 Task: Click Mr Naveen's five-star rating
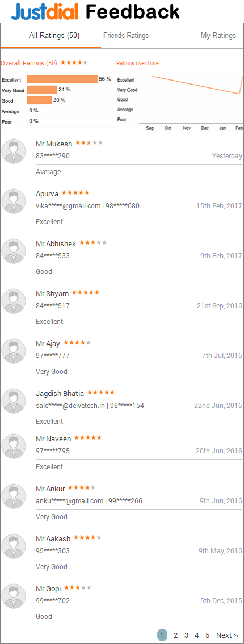pyautogui.click(x=88, y=438)
